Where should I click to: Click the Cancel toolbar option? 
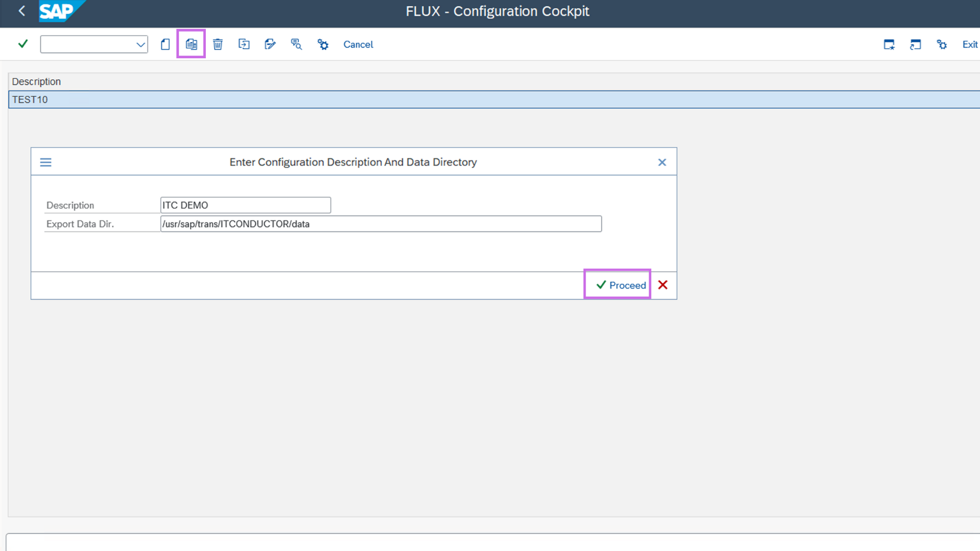(x=358, y=44)
